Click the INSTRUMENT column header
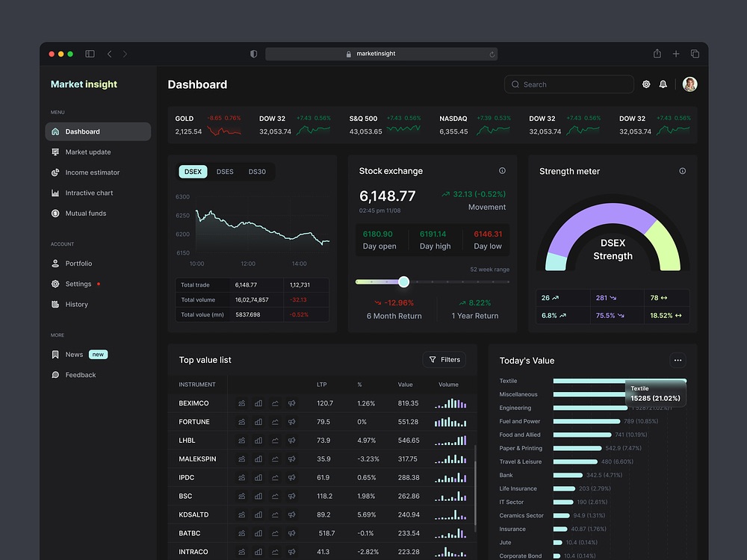Viewport: 747px width, 560px height. pos(196,385)
